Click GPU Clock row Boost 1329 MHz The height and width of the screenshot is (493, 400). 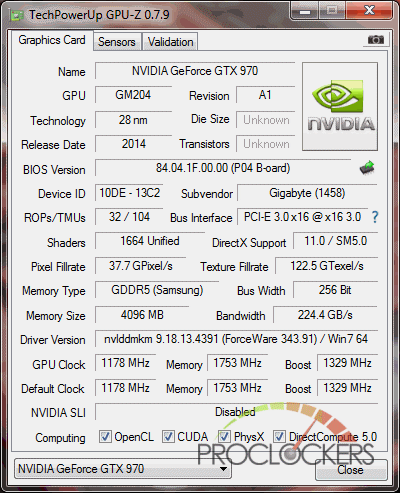click(347, 363)
